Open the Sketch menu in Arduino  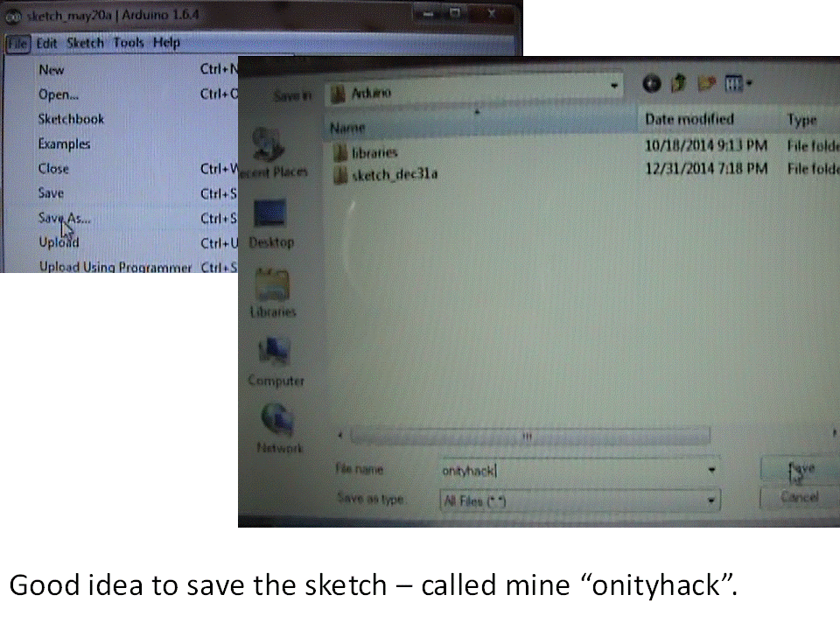tap(85, 43)
